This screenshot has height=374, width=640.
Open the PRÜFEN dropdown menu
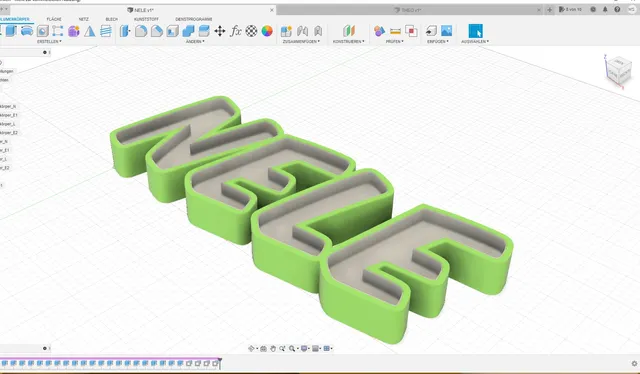(x=394, y=42)
